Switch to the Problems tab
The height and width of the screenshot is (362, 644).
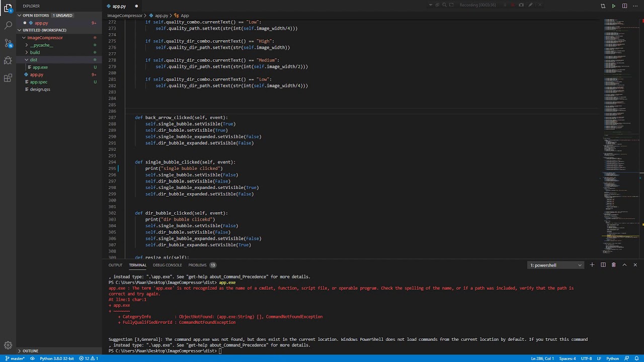point(197,265)
